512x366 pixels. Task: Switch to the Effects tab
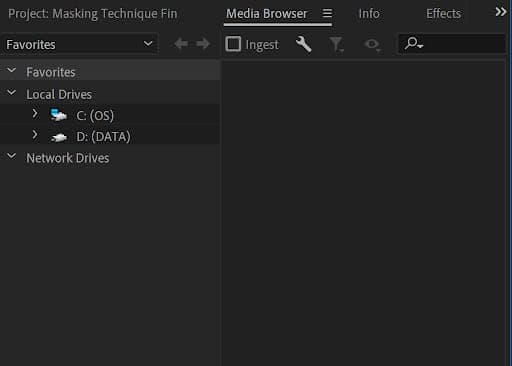coord(443,14)
